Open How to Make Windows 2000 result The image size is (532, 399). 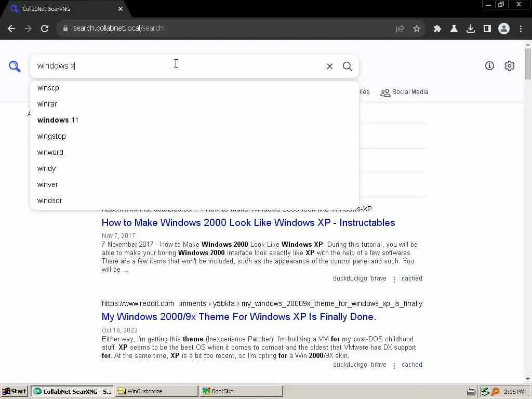tap(248, 222)
